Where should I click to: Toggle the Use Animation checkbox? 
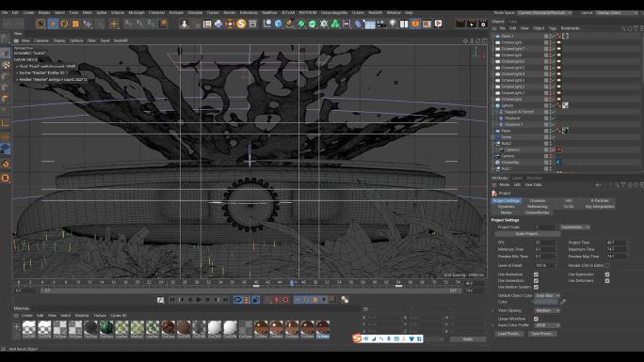click(536, 275)
